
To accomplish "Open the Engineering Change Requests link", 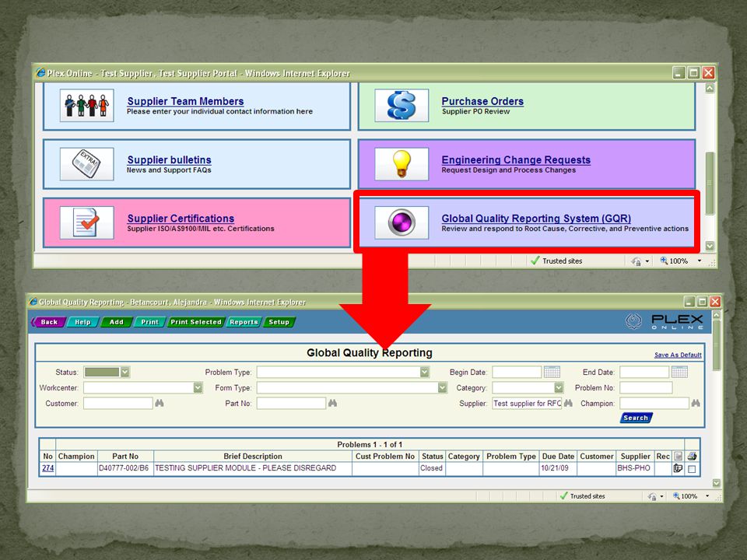I will click(516, 159).
